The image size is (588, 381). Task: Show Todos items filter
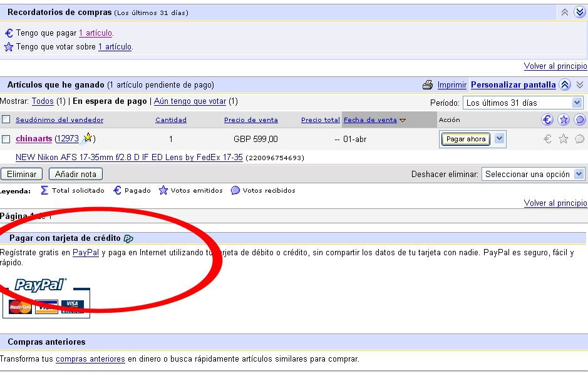43,101
